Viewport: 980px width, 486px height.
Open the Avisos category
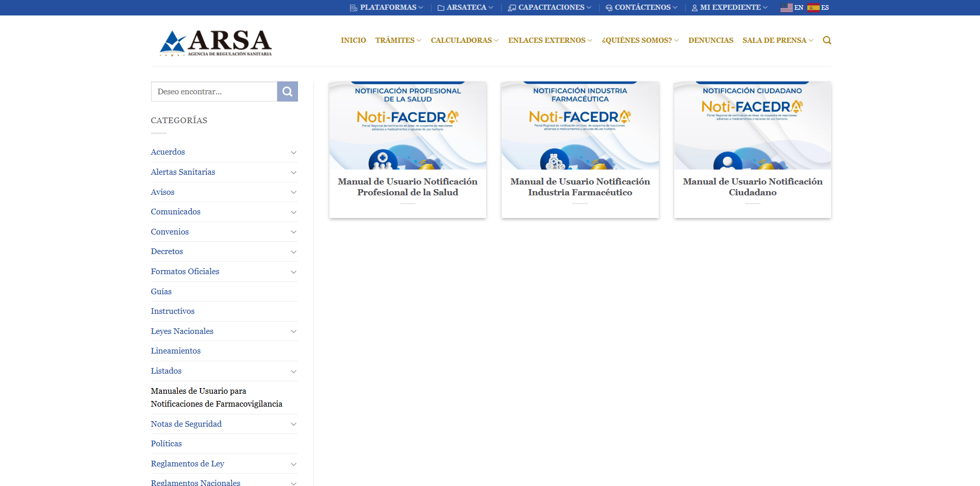[162, 192]
